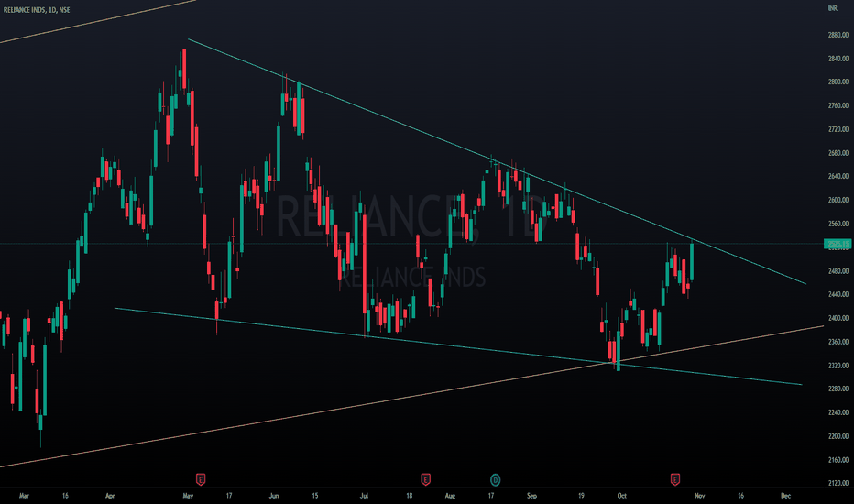This screenshot has width=854, height=504.
Task: Click the Oct label on time axis
Action: pyautogui.click(x=621, y=496)
